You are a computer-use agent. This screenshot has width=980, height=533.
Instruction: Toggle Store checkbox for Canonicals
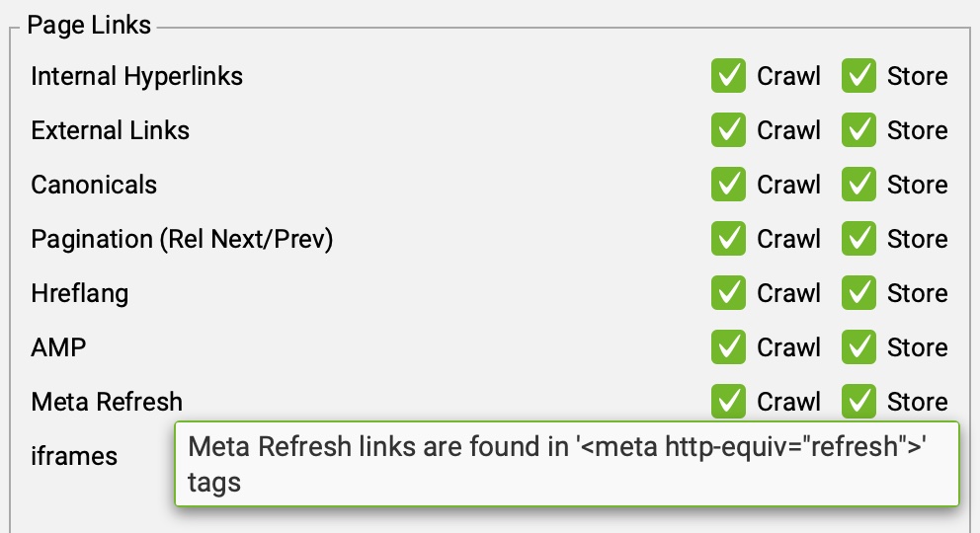pos(858,185)
